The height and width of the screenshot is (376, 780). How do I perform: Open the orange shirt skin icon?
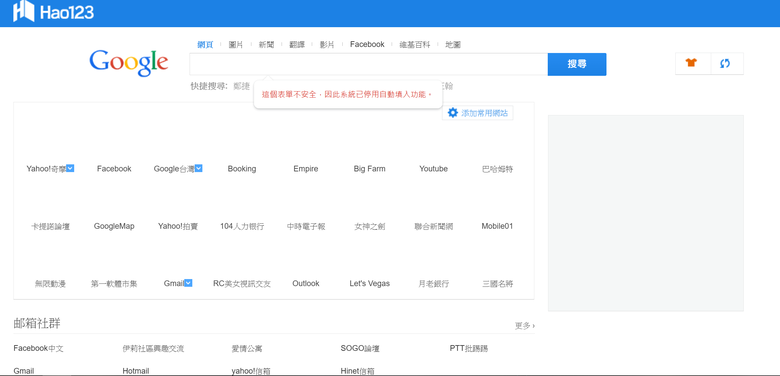pos(691,63)
